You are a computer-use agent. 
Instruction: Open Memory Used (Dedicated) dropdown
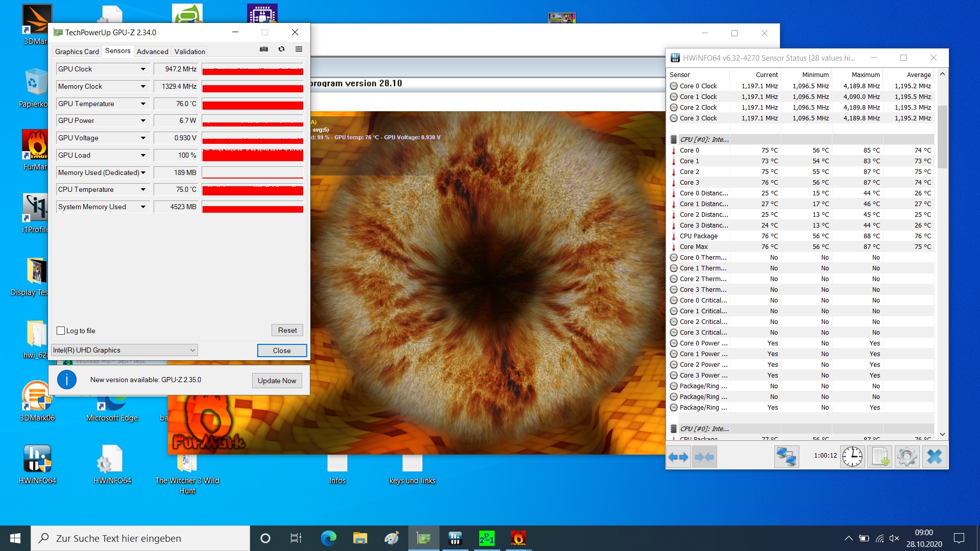[x=143, y=172]
